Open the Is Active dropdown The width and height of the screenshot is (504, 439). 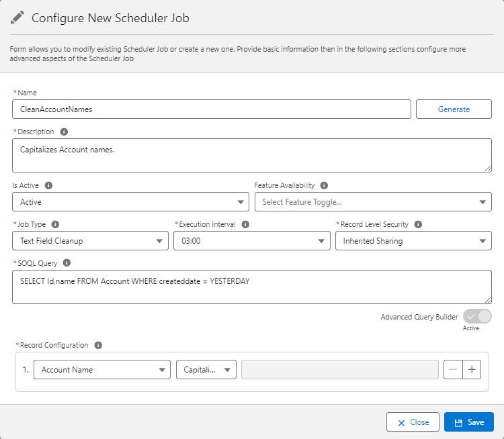(x=130, y=202)
